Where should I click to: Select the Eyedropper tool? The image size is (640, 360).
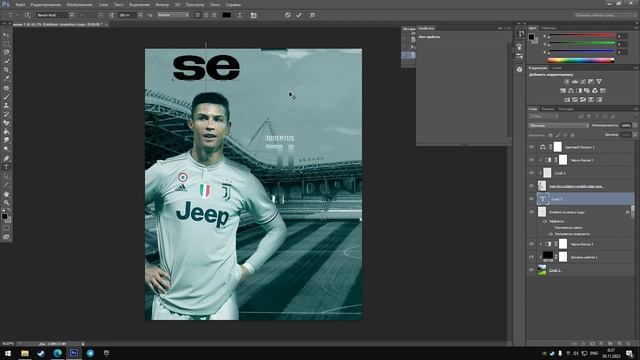pos(6,79)
